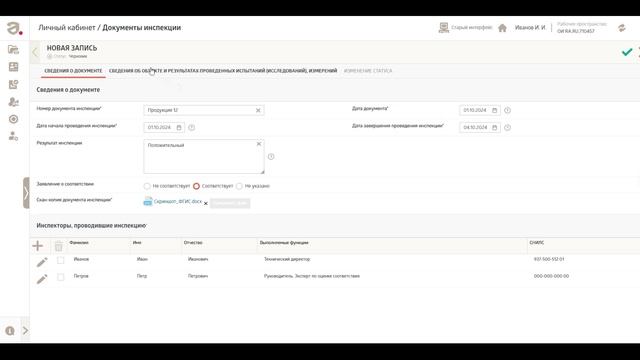
Task: Click the 000-000-000 00 СНИЛС cell
Action: click(551, 276)
